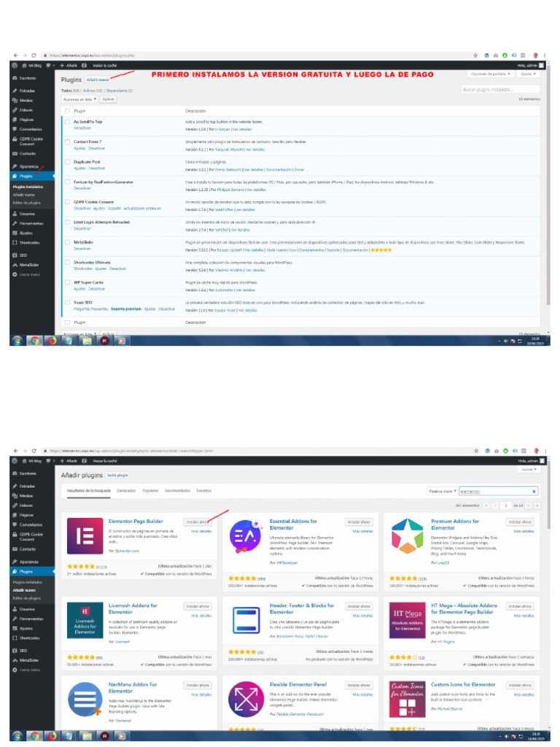Click the Elementor Page Builder thumbnail
560x747 pixels.
[x=85, y=536]
